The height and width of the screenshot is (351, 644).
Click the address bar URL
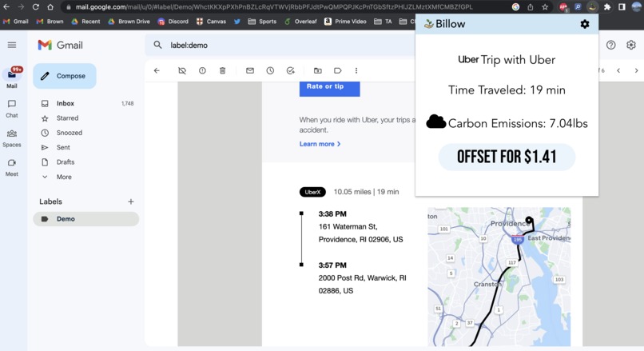[x=274, y=7]
